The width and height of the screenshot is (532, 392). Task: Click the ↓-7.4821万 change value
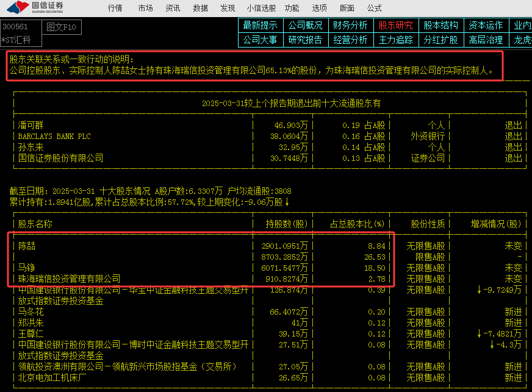(x=499, y=333)
